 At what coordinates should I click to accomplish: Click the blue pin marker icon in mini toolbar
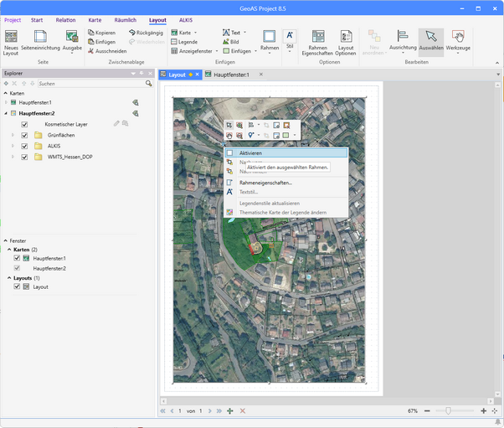point(250,136)
